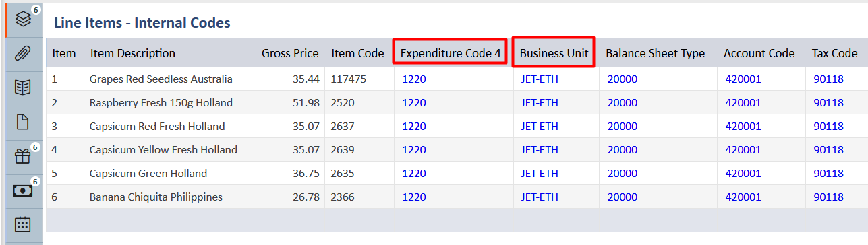Open the open-book sidebar icon
This screenshot has height=245, width=868.
[24, 87]
